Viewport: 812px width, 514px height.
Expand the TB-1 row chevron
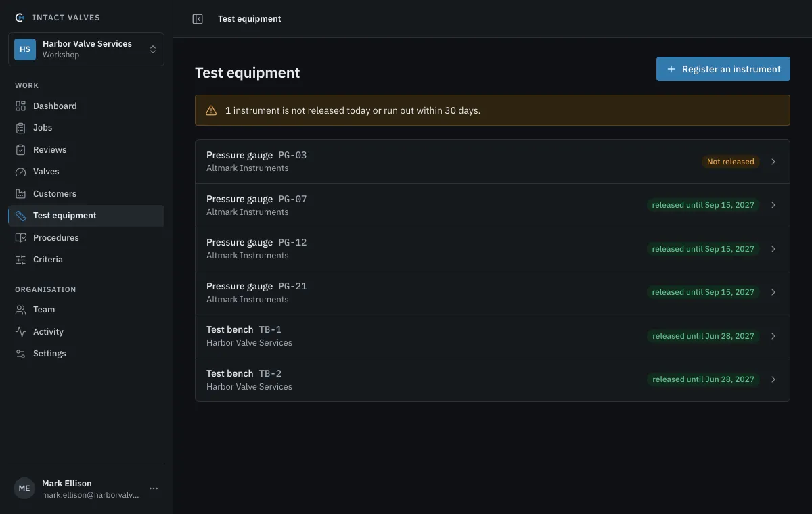(x=773, y=336)
